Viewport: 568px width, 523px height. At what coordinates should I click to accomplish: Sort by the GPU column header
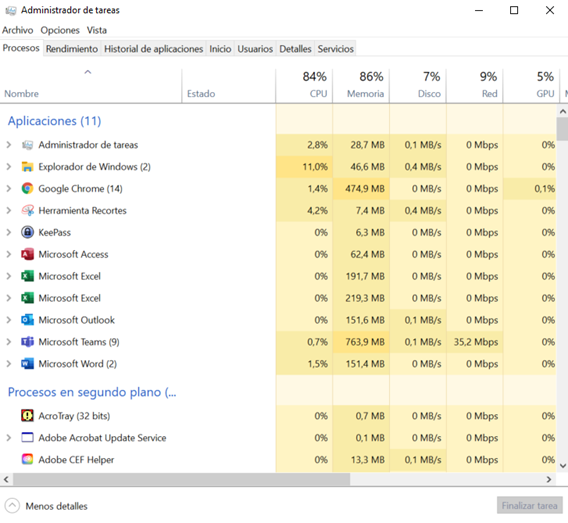tap(531, 86)
